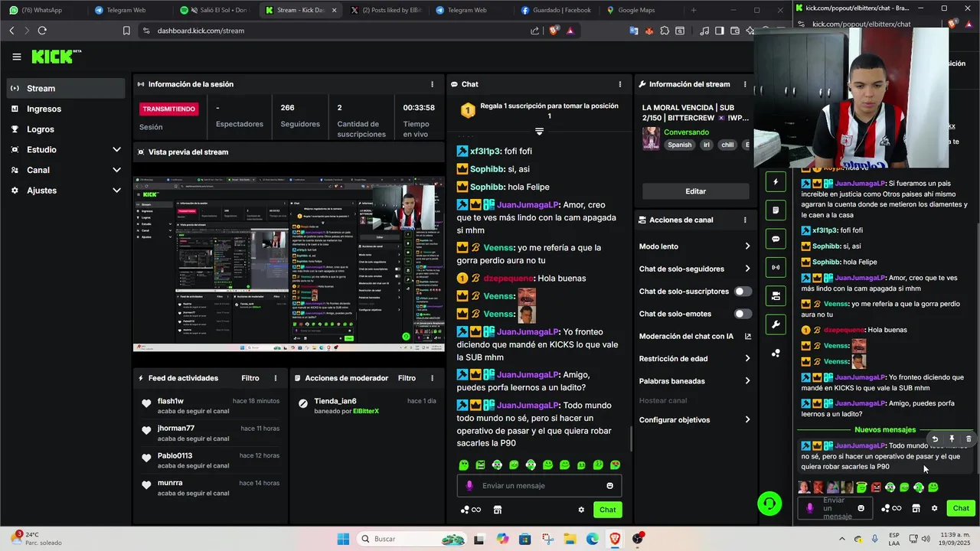
Task: Click the green headset support button
Action: (769, 503)
